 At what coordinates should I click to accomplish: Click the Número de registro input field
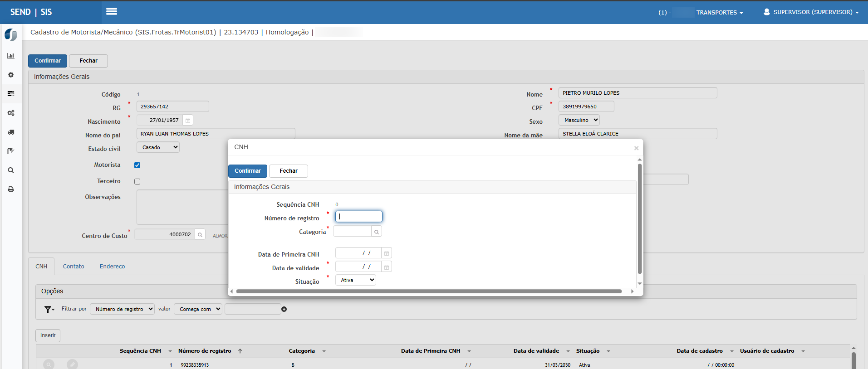[x=359, y=217]
